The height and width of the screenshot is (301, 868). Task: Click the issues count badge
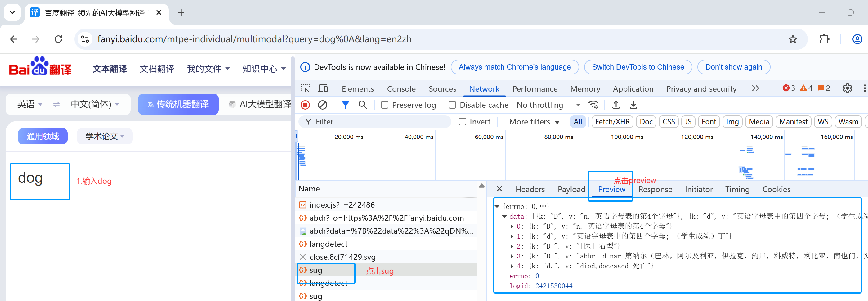824,88
